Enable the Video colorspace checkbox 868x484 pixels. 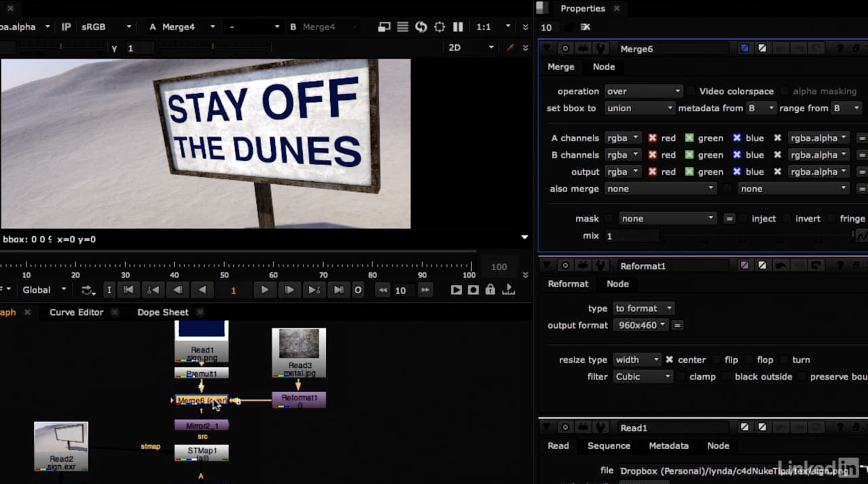[691, 91]
